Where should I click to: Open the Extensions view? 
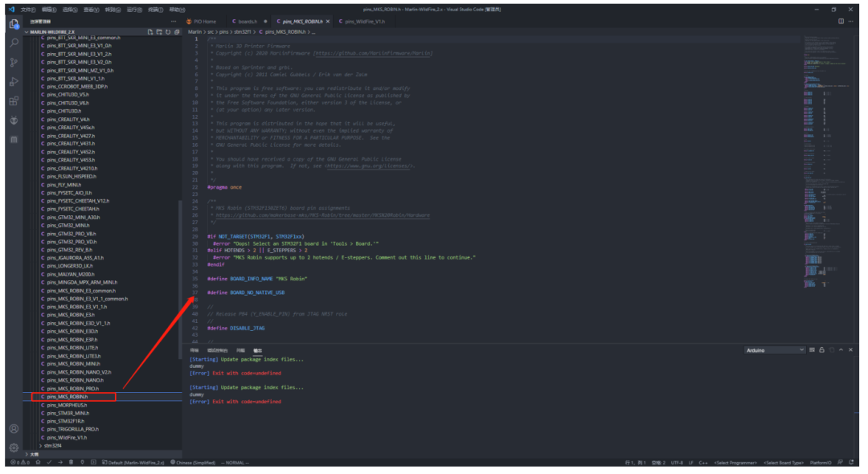tap(14, 101)
